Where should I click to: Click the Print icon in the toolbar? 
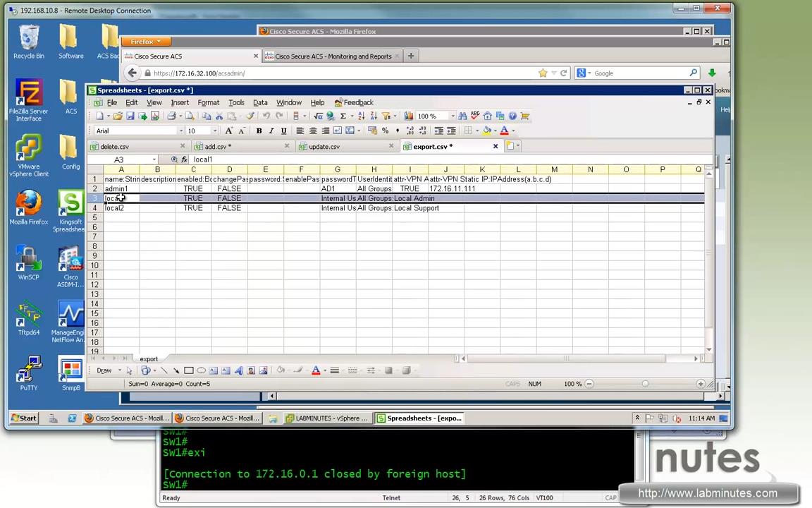[x=171, y=116]
